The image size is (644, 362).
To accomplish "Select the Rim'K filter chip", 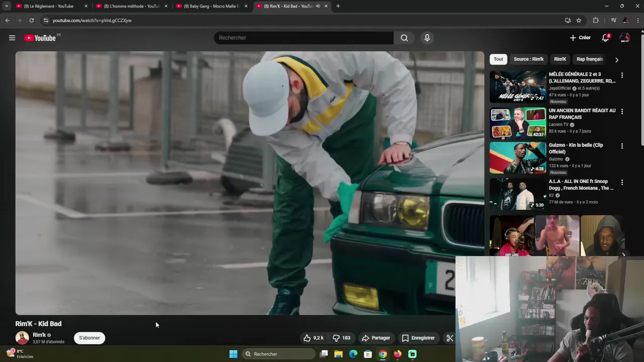I will pyautogui.click(x=560, y=59).
